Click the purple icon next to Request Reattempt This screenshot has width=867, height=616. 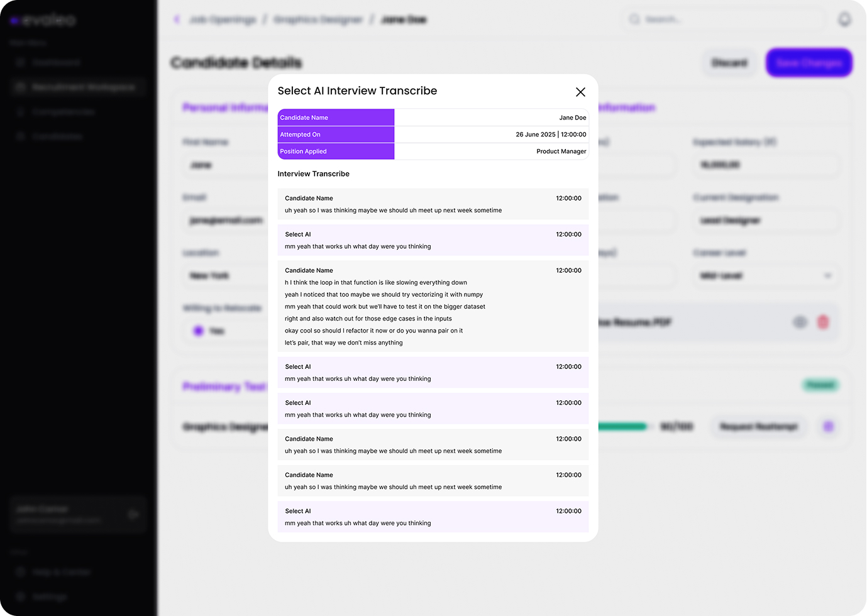click(x=828, y=427)
